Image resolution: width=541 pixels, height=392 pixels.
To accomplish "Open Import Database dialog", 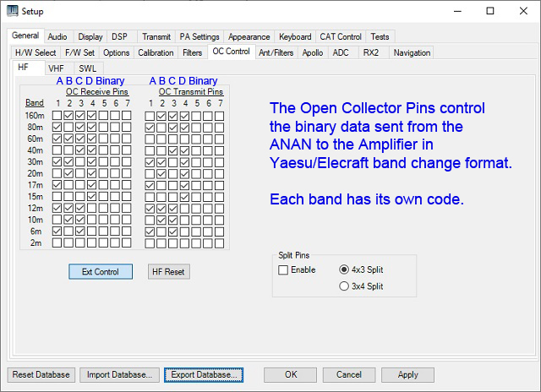I will pos(119,375).
